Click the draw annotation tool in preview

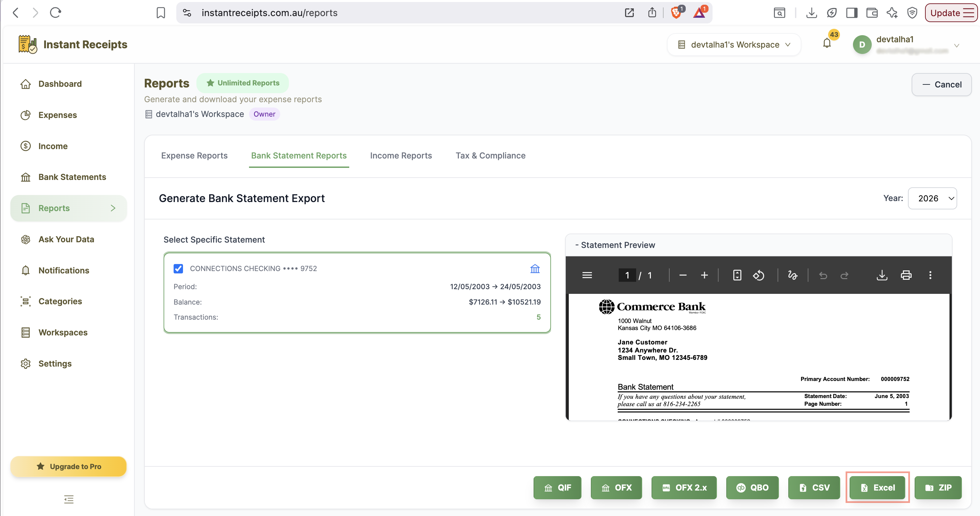[x=792, y=275]
